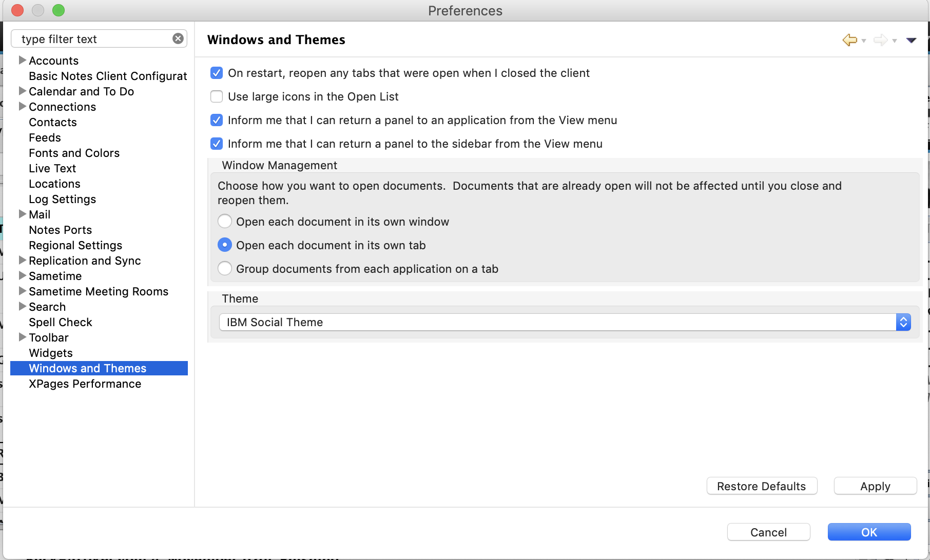
Task: Click the forward navigation arrow icon
Action: [880, 40]
